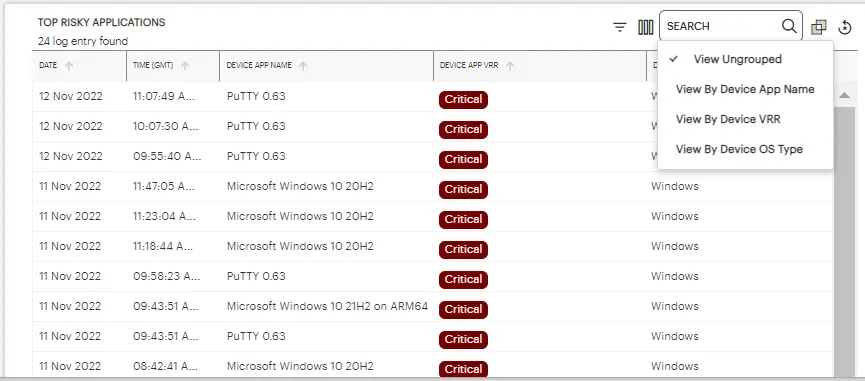
Task: Click date 12 Nov 2022 in 11:07:49 row
Action: [71, 96]
